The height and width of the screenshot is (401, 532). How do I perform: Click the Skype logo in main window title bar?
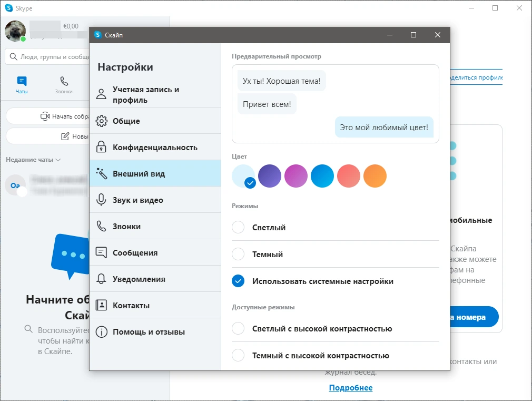tap(9, 8)
